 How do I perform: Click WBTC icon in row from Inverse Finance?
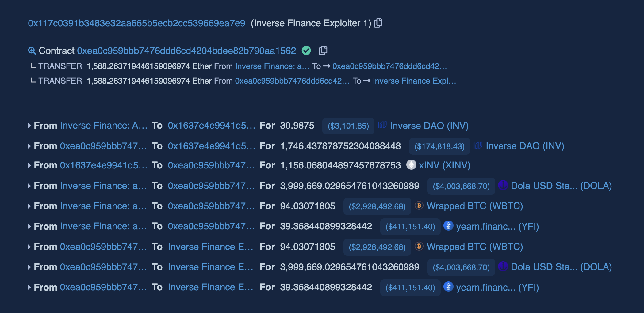(419, 205)
